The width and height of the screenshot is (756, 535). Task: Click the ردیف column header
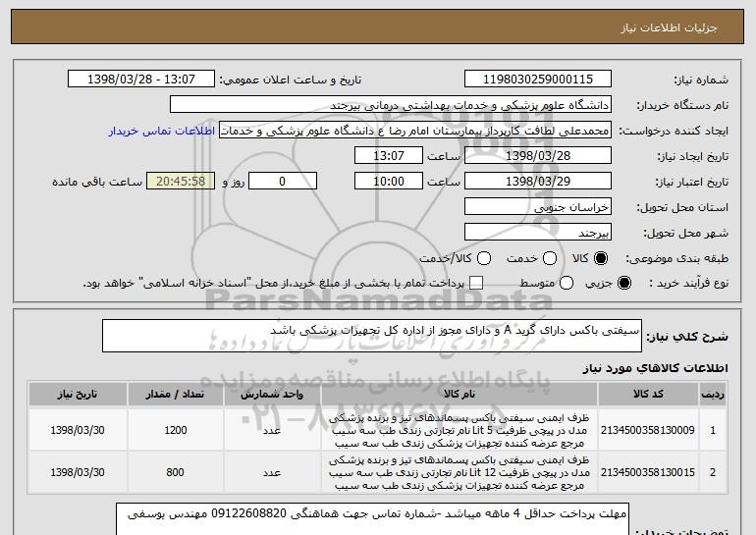[x=713, y=395]
